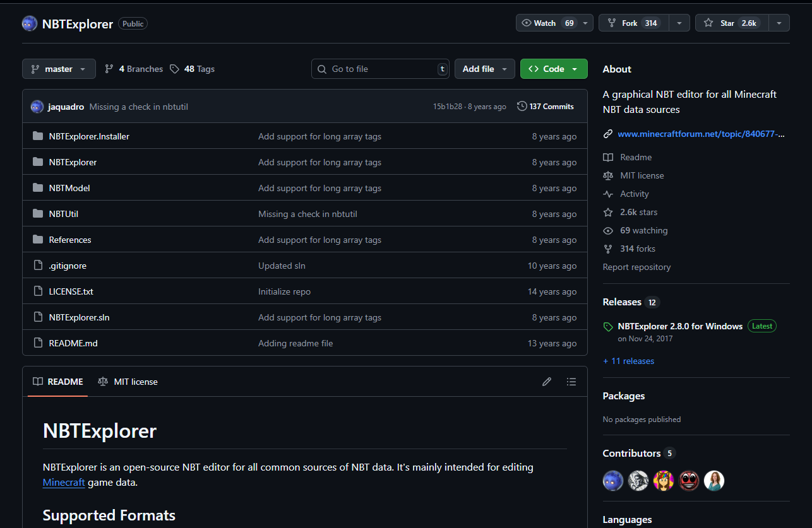Image resolution: width=812 pixels, height=528 pixels.
Task: Click the book icon next to Readme
Action: point(608,157)
